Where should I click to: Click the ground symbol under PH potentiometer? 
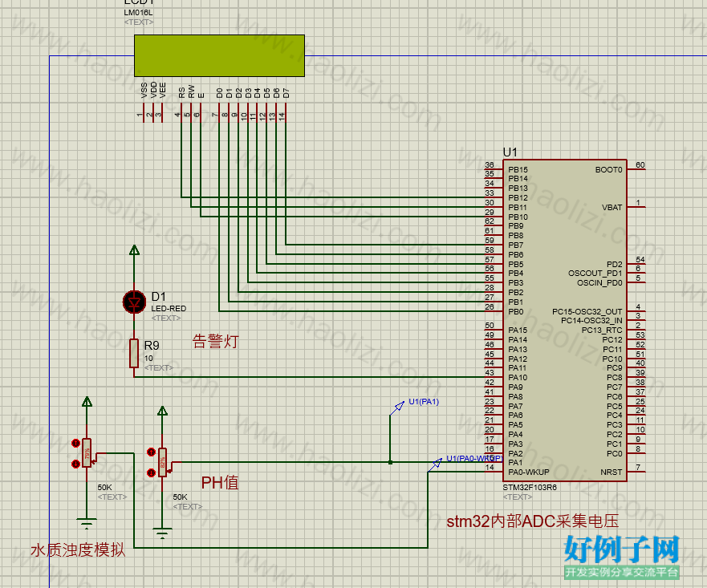coord(162,533)
